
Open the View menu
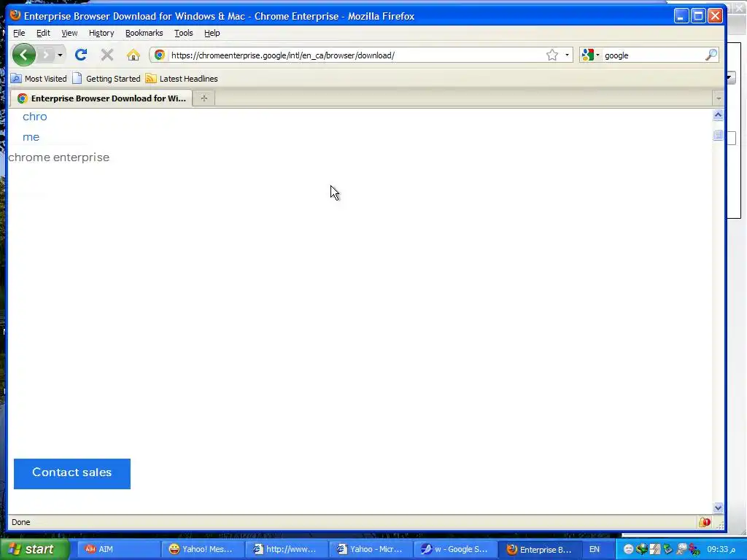point(69,33)
